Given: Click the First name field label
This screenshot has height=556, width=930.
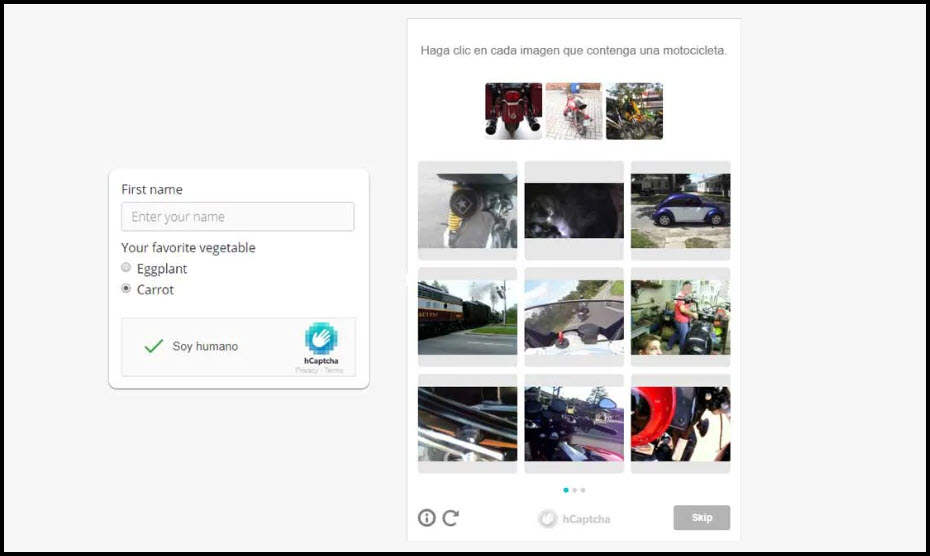Looking at the screenshot, I should click(152, 189).
